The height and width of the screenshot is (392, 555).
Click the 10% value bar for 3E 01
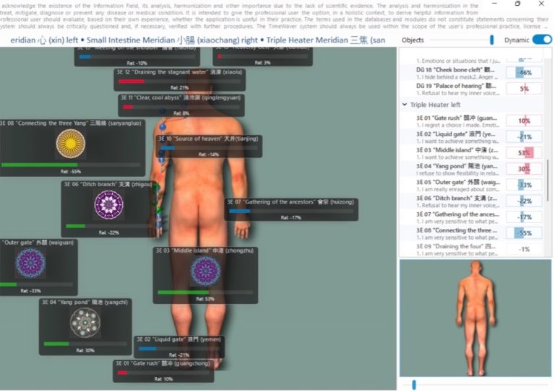pyautogui.click(x=524, y=121)
